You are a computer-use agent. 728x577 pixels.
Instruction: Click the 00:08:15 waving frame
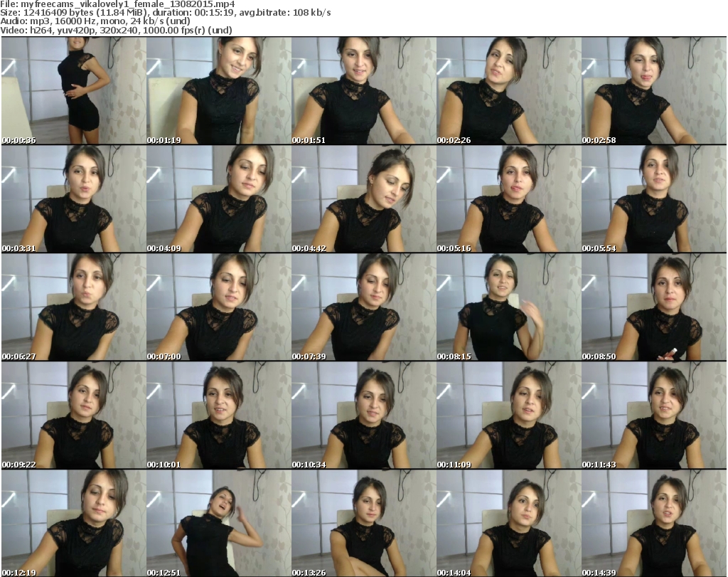coord(509,307)
